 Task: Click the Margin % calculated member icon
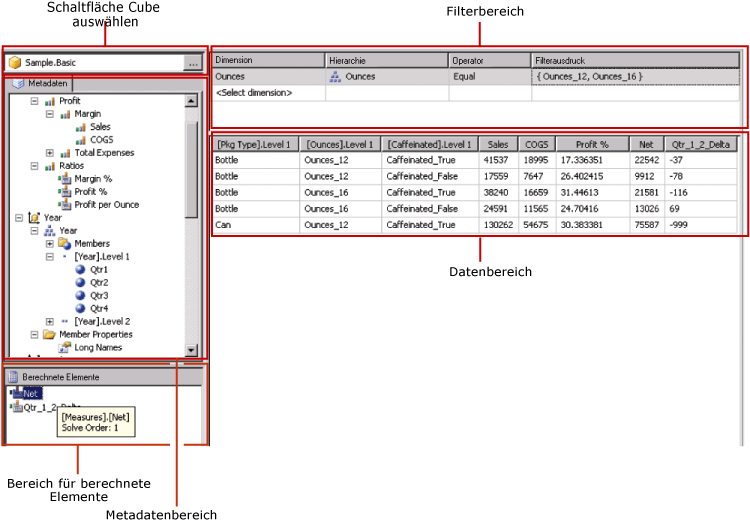pos(65,178)
